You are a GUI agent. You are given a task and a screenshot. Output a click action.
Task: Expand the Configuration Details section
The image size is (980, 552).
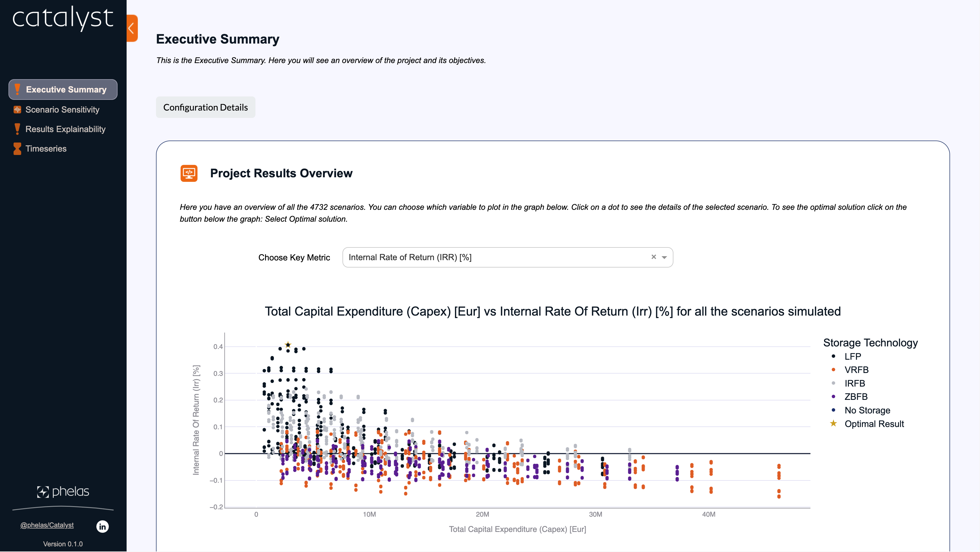coord(205,107)
